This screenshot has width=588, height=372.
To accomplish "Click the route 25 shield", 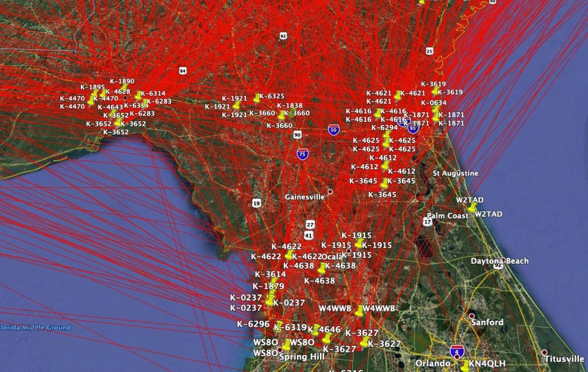I will (x=430, y=51).
